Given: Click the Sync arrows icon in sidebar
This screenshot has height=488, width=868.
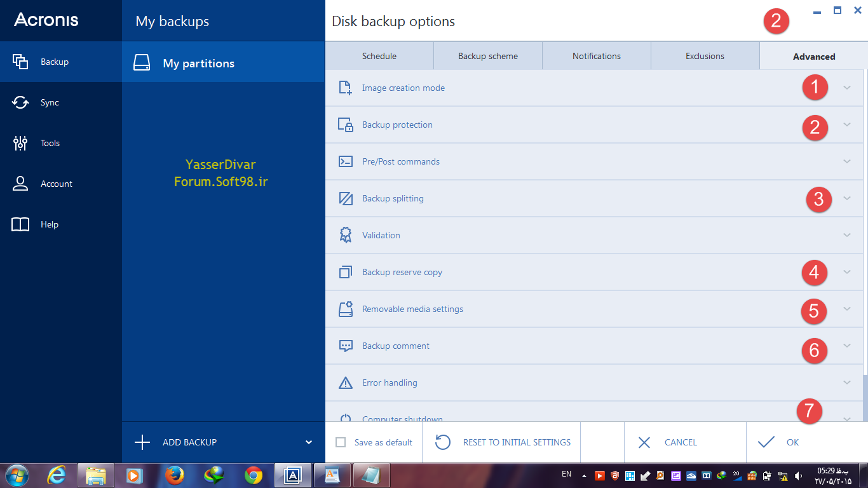Looking at the screenshot, I should click(20, 102).
